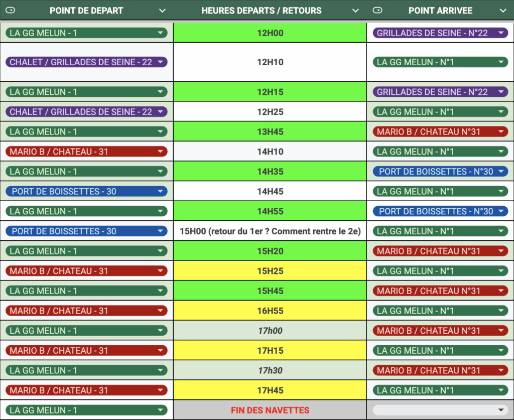The image size is (514, 420).
Task: Open the arrival chip in the 16H55 row
Action: [x=440, y=311]
